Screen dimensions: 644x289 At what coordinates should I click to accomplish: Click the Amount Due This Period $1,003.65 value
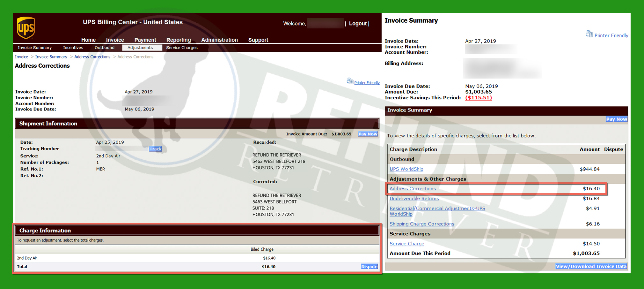(x=586, y=253)
